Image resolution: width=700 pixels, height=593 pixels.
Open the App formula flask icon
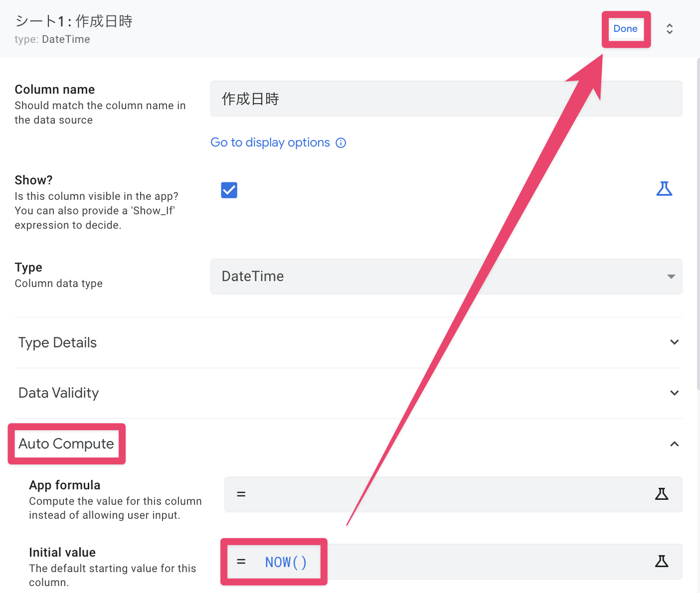[x=662, y=494]
